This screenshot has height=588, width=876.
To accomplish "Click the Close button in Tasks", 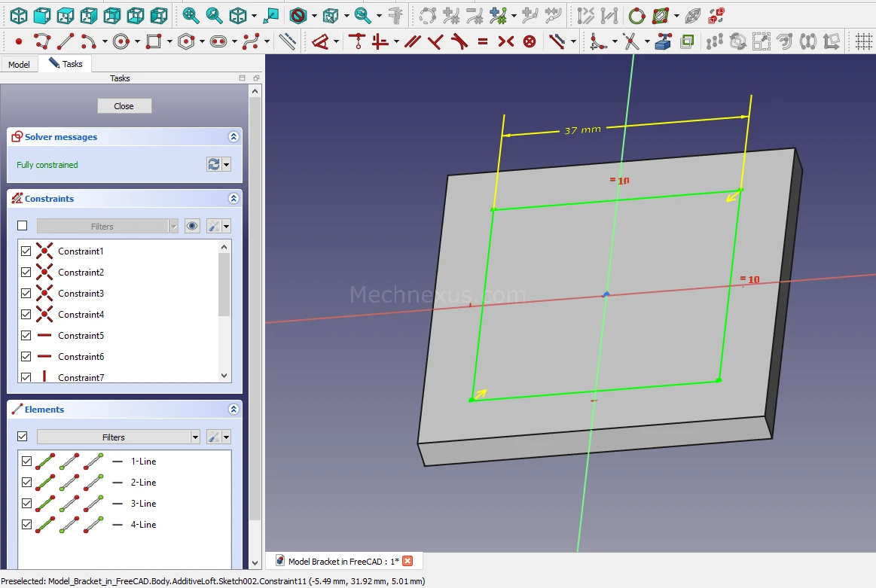I will tap(124, 106).
